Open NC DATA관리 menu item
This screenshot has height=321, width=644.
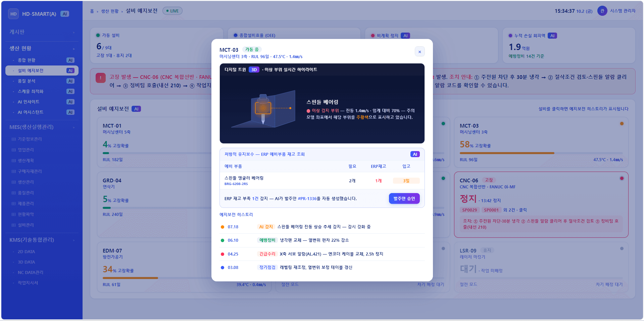[42, 272]
